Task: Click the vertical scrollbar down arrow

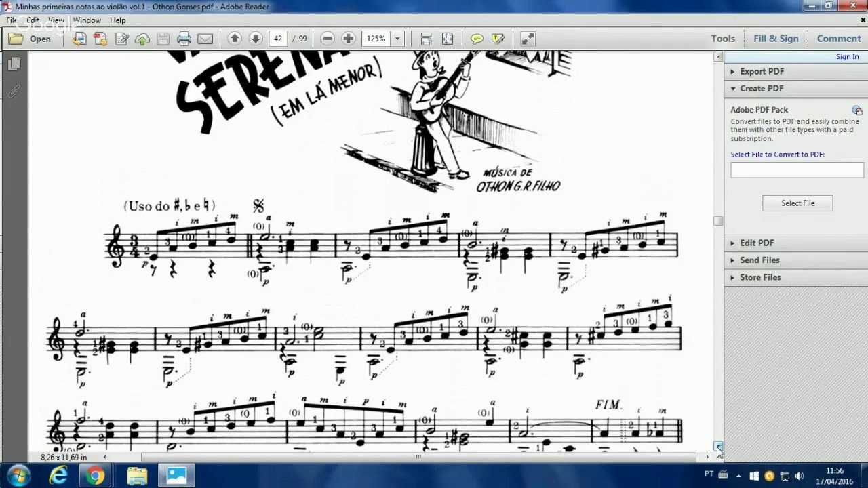Action: pyautogui.click(x=718, y=447)
